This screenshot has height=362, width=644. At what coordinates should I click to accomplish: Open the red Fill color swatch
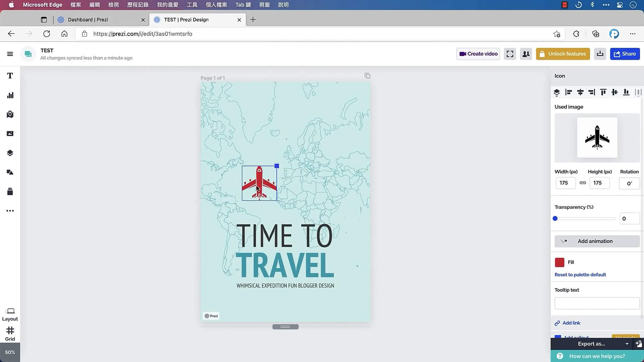click(x=559, y=262)
